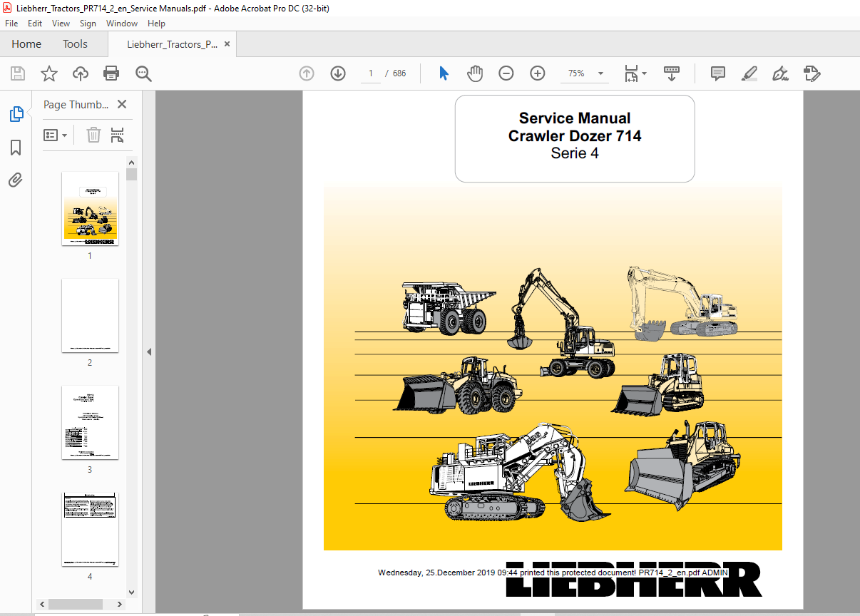Image resolution: width=860 pixels, height=616 pixels.
Task: Expand the thumbnails Options dropdown
Action: click(56, 135)
